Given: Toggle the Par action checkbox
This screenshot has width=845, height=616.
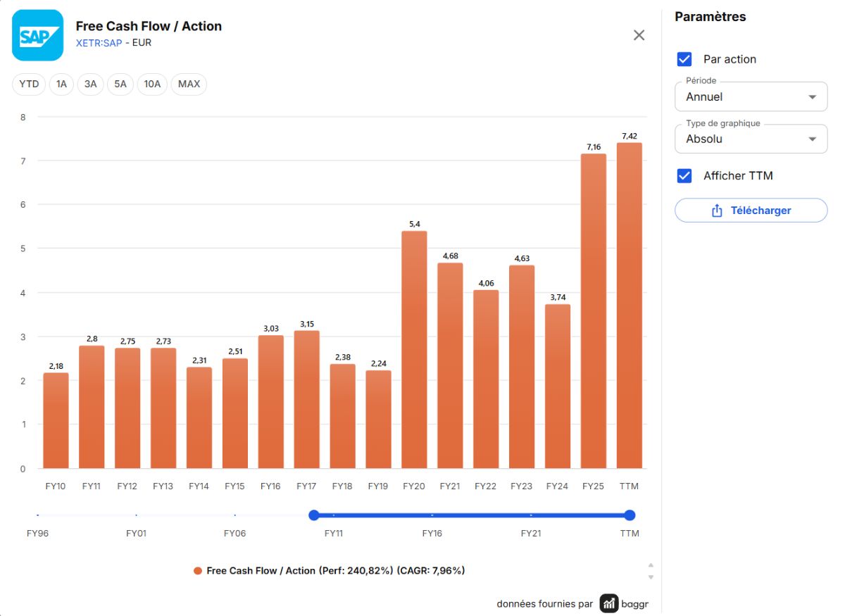Looking at the screenshot, I should coord(684,59).
